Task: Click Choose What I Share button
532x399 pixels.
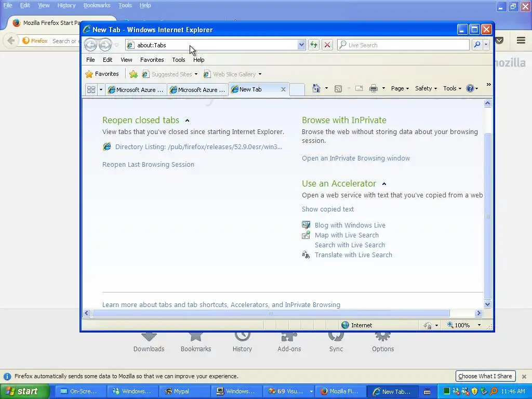Action: tap(485, 376)
